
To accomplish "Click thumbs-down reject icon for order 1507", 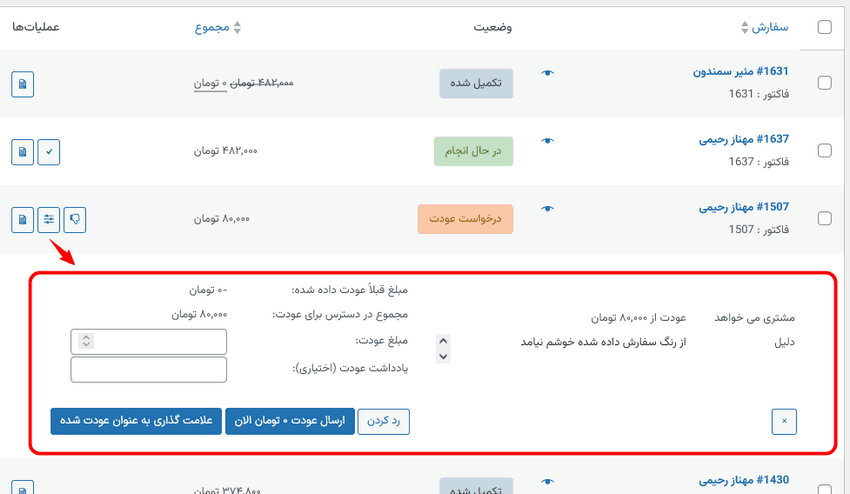I will point(75,220).
